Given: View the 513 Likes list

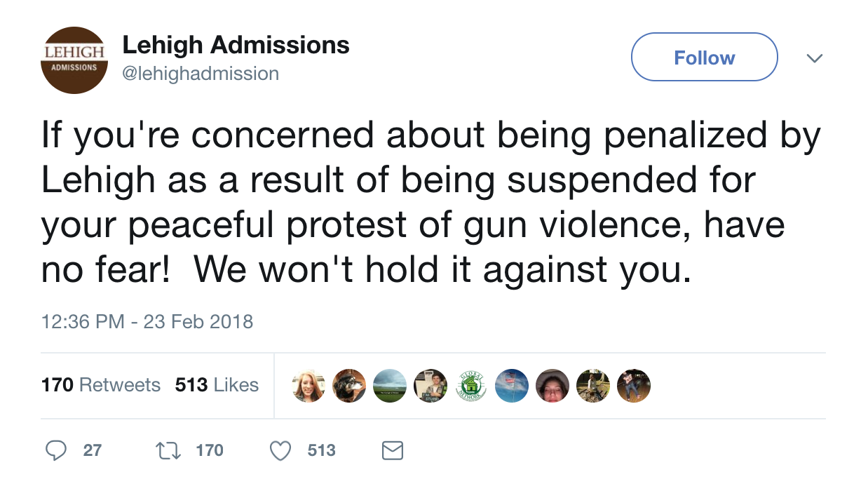Looking at the screenshot, I should (x=217, y=385).
